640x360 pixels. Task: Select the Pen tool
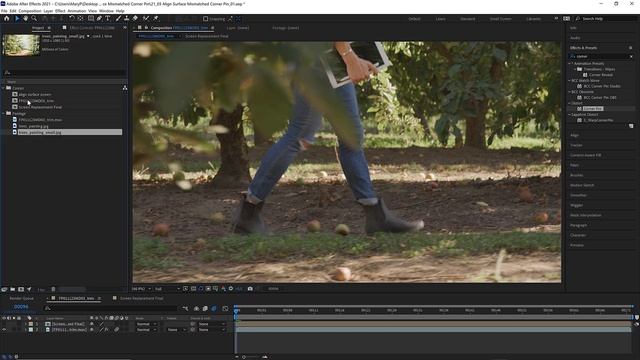[x=99, y=18]
